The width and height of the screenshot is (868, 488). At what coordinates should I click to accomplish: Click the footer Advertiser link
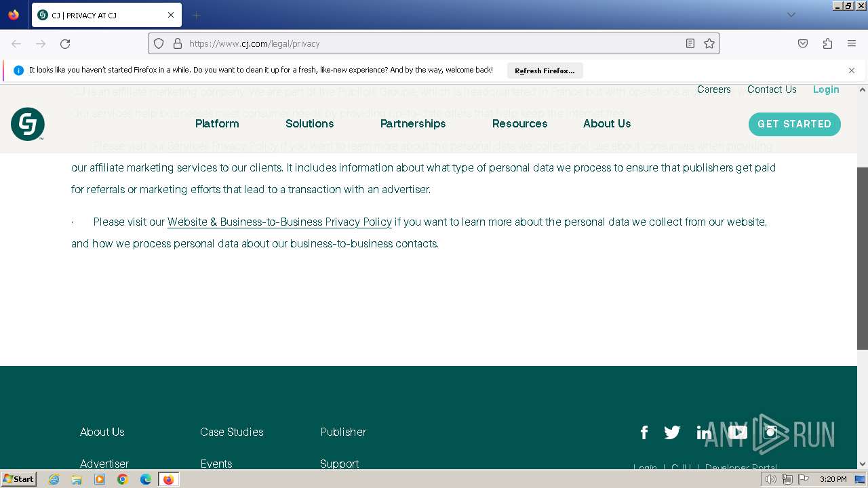104,464
